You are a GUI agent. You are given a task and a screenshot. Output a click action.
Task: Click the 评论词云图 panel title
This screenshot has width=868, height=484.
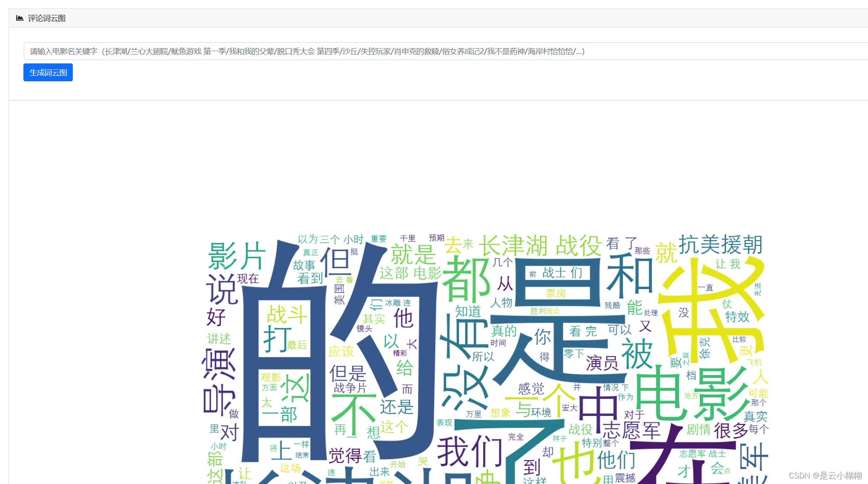pyautogui.click(x=46, y=18)
